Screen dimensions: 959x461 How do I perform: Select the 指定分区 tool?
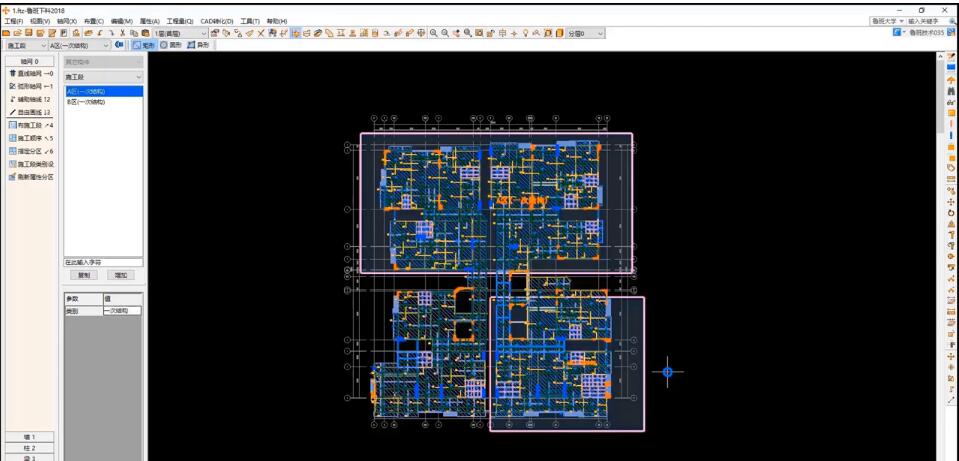[x=31, y=151]
